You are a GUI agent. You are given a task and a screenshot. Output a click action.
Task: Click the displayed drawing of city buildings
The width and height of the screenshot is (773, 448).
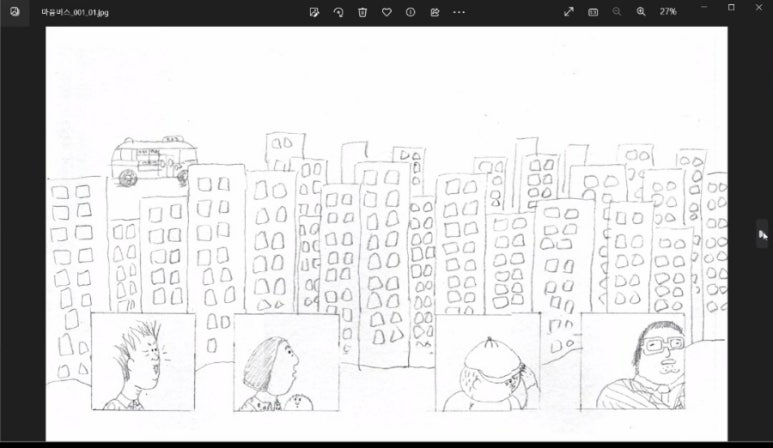(386, 234)
